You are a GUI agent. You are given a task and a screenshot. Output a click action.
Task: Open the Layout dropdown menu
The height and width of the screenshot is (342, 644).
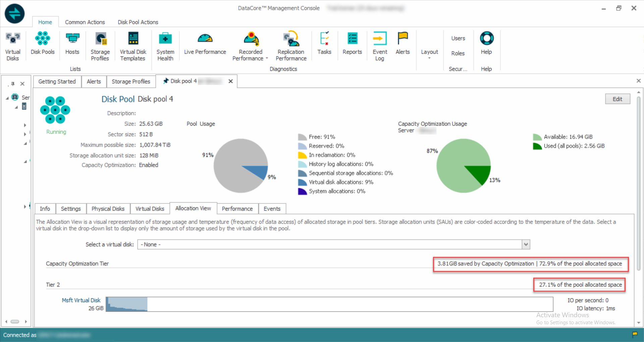point(429,53)
